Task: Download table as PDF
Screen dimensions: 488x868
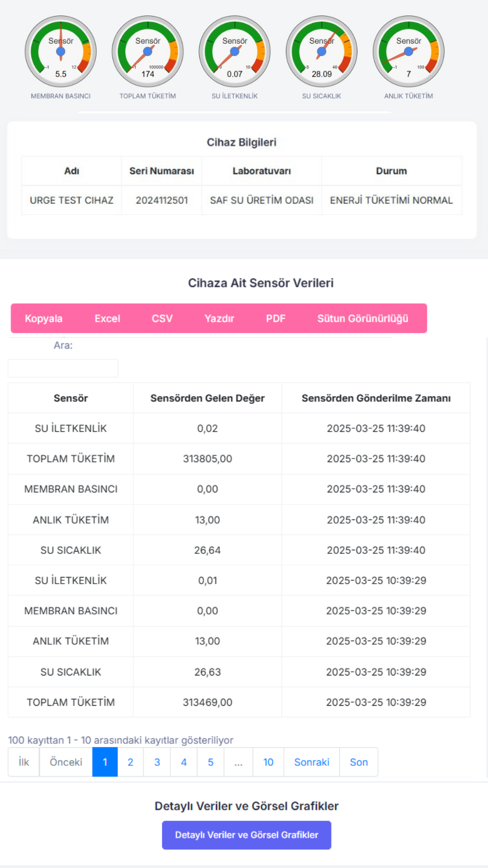Action: tap(276, 319)
